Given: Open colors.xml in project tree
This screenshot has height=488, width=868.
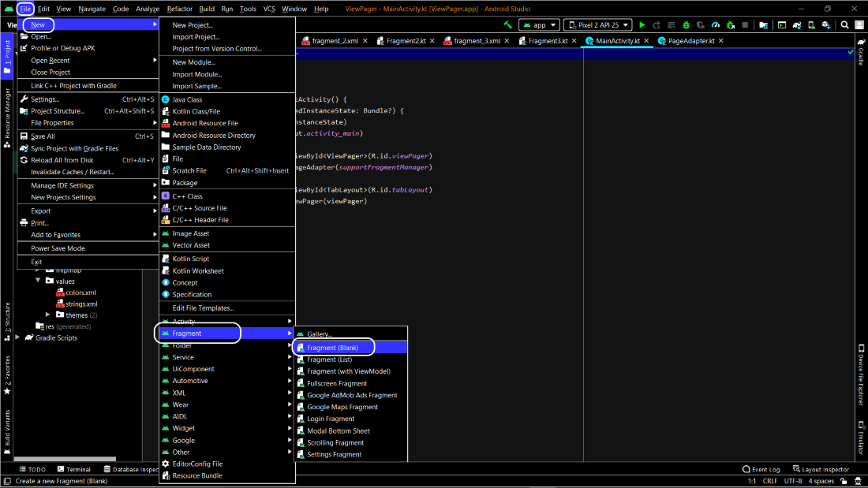Looking at the screenshot, I should (x=80, y=292).
